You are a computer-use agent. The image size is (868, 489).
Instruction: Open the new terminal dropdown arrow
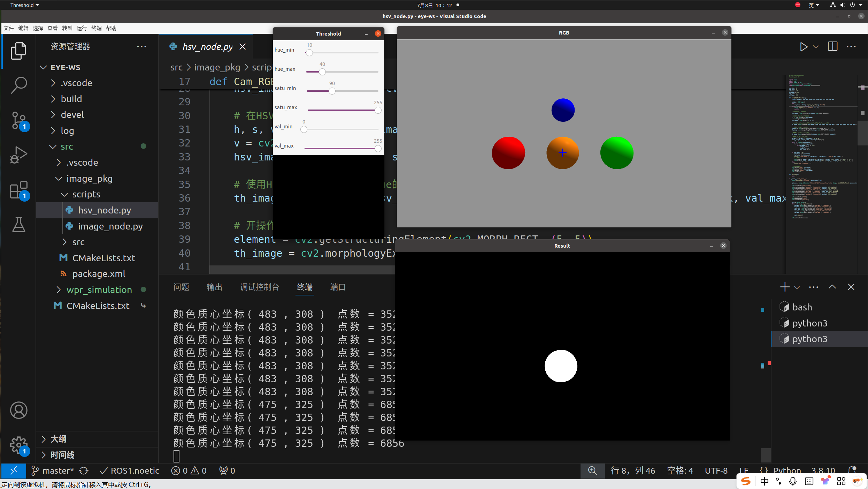tap(797, 287)
